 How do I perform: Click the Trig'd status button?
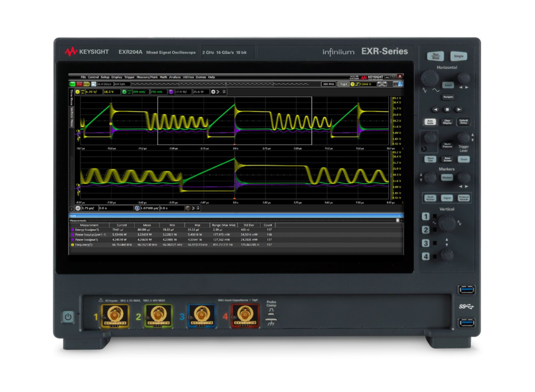343,84
